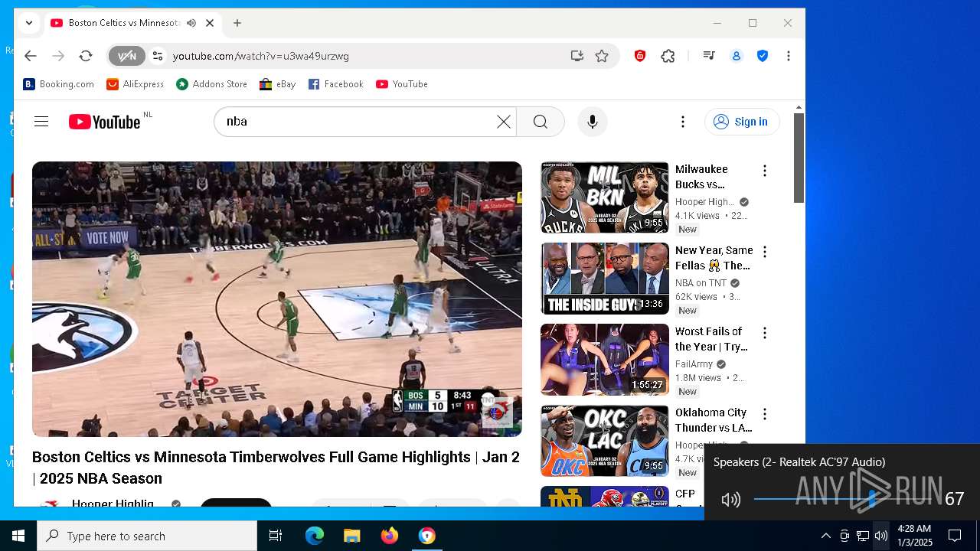Screen dimensions: 980x551
Task: Open Oklahoma City Thunder video options menu
Action: (764, 414)
